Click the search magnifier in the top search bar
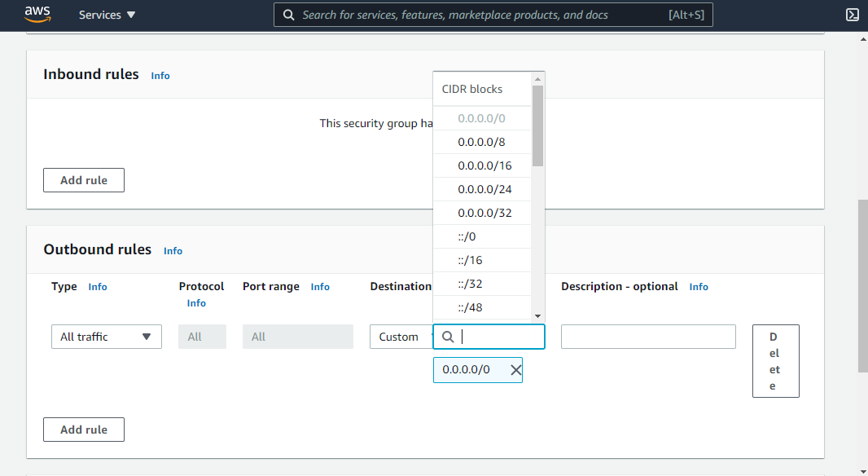The image size is (868, 476). (x=288, y=14)
